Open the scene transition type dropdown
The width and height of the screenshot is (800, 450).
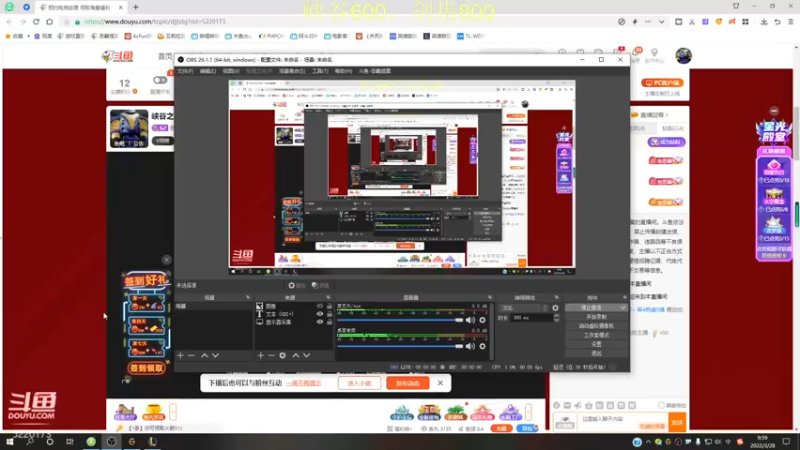click(x=524, y=308)
